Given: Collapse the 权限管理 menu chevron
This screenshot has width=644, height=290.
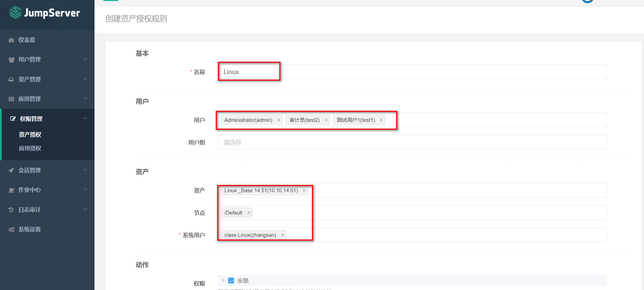Looking at the screenshot, I should pos(85,119).
